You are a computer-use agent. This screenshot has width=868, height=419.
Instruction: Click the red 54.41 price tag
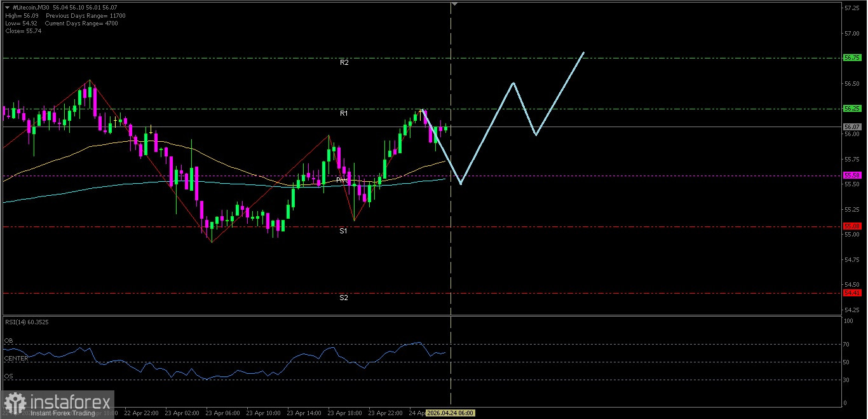(852, 292)
